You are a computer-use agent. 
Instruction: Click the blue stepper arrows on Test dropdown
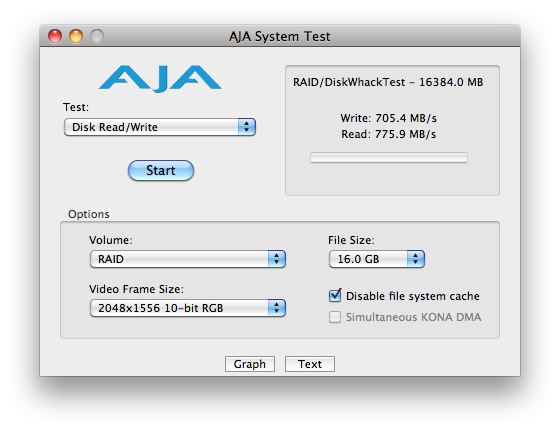coord(246,127)
